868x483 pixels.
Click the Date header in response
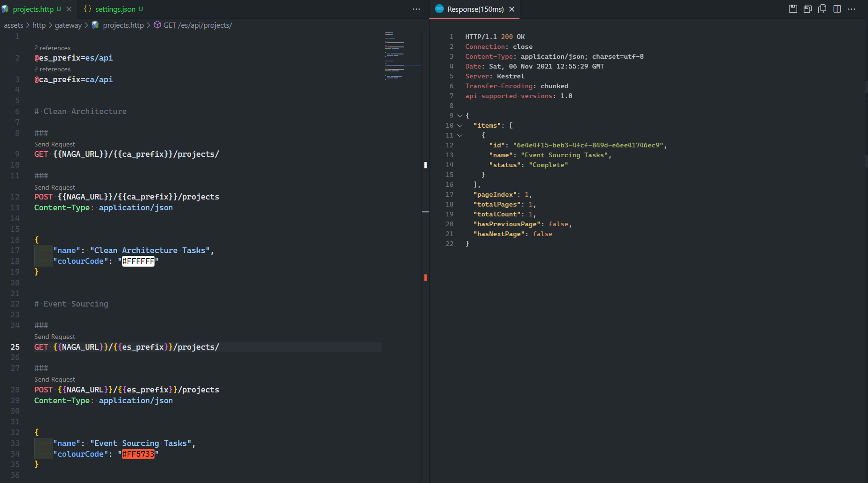tap(535, 66)
